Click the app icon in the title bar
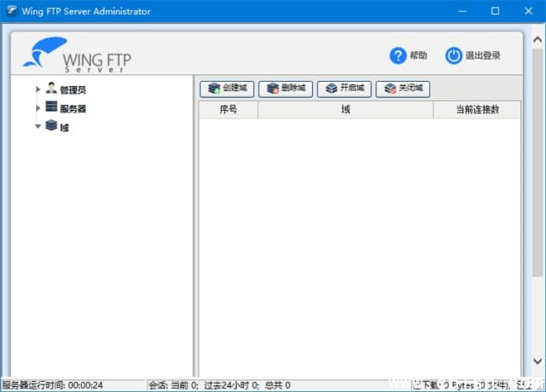Viewport: 546px width, 392px height. pos(11,11)
